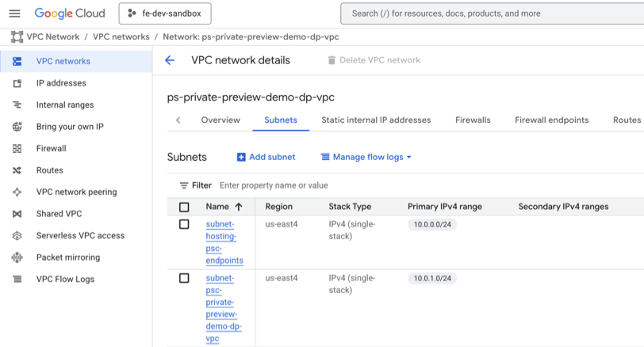Click the back arrow beside VPC network details

[170, 60]
